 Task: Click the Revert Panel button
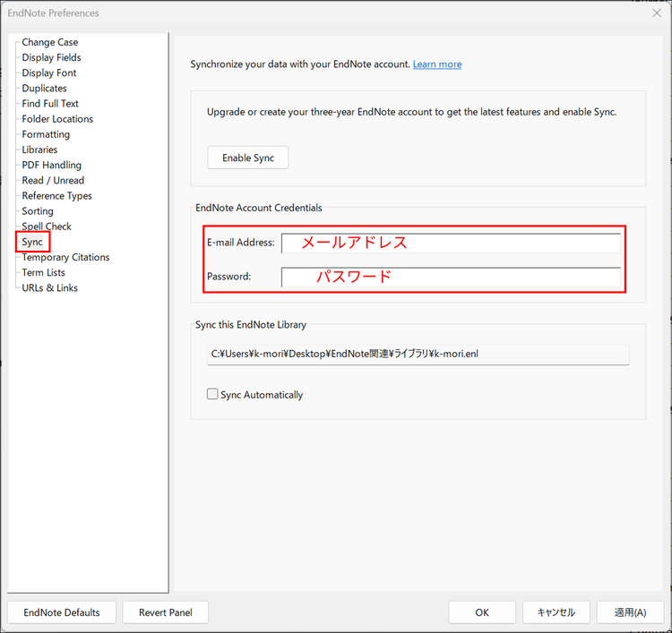coord(166,612)
